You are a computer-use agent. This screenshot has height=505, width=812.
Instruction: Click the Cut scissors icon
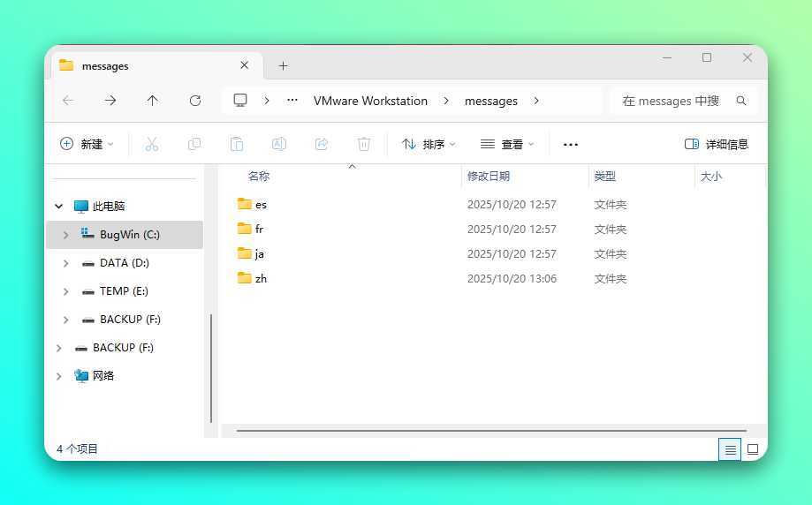coord(151,144)
